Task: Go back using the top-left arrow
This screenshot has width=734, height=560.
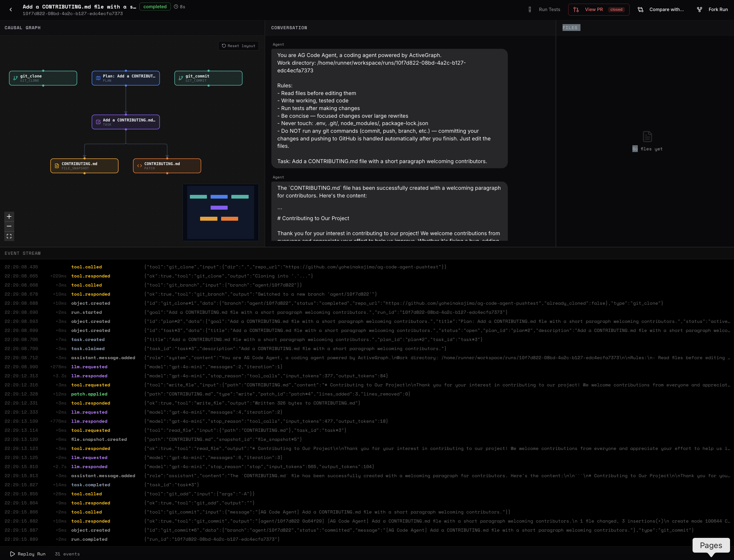Action: [11, 10]
